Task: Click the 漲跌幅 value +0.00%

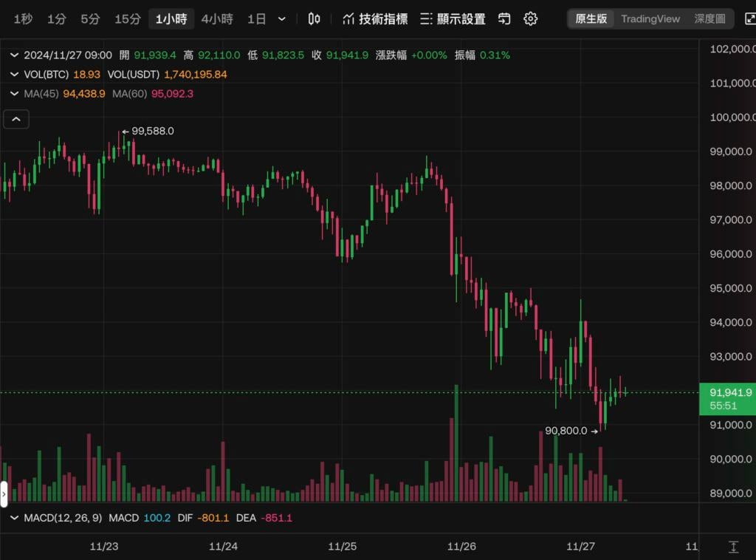Action: click(x=429, y=55)
